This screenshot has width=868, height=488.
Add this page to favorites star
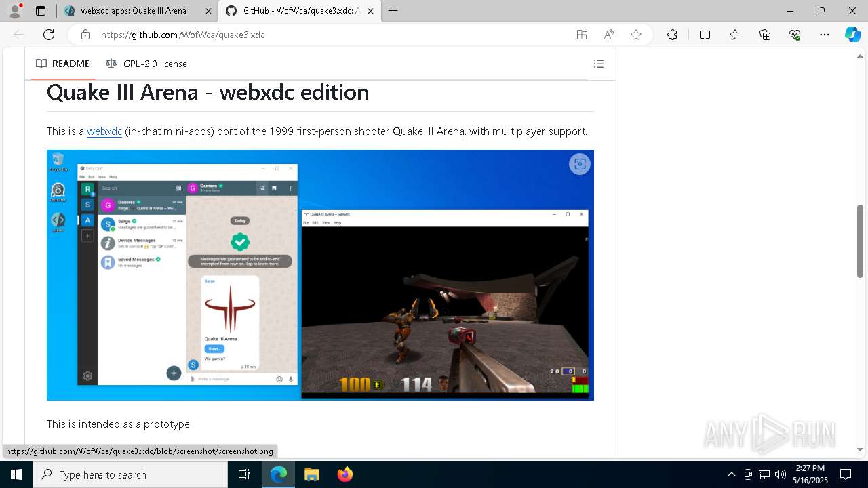pyautogui.click(x=636, y=35)
